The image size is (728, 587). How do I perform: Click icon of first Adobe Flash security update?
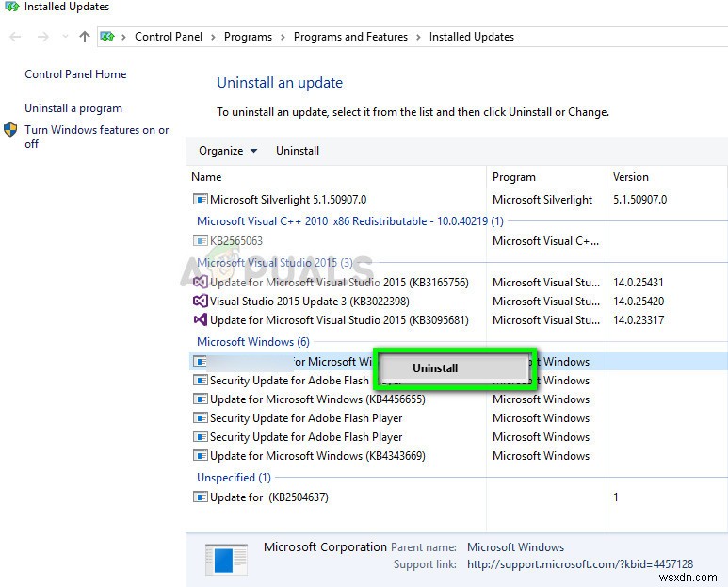[x=200, y=381]
